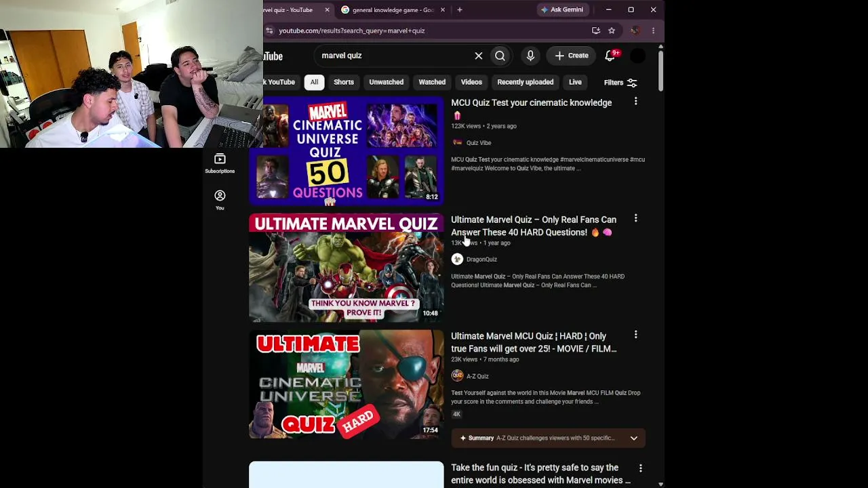Click the magnifier search button

click(500, 56)
